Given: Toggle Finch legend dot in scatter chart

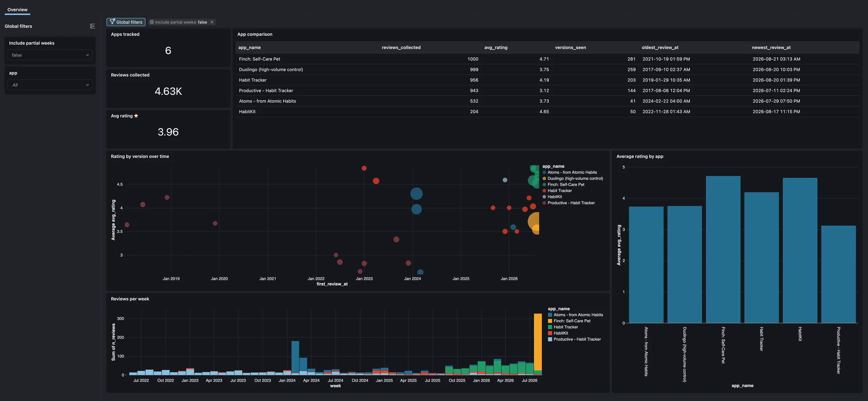Looking at the screenshot, I should click(544, 185).
